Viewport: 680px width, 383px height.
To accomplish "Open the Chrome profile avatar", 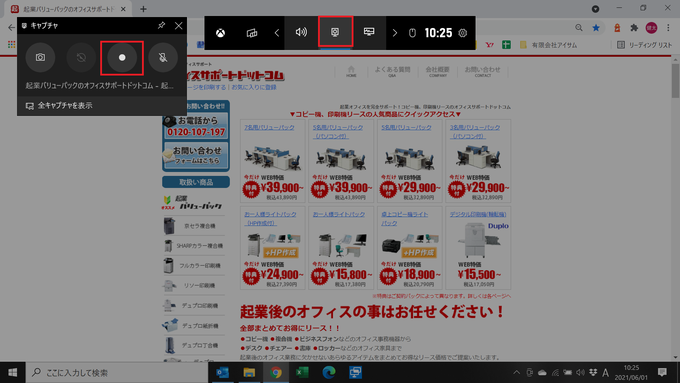I will coord(651,28).
